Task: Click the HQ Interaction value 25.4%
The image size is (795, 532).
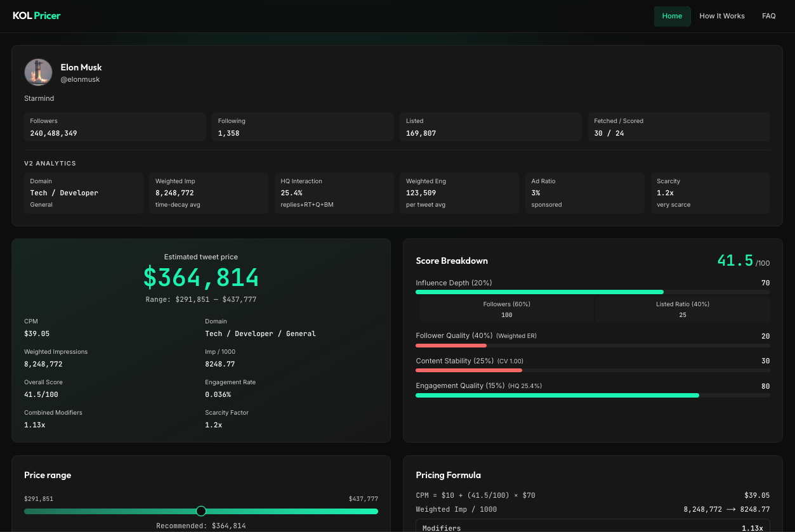Action: click(292, 193)
